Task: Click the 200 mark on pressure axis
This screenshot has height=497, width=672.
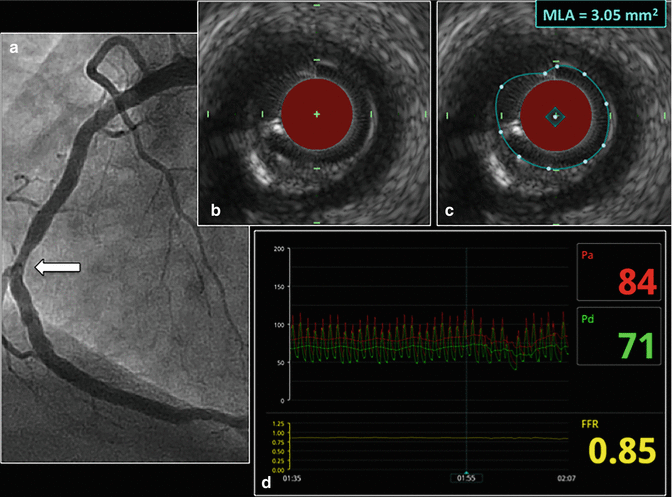Action: click(279, 248)
